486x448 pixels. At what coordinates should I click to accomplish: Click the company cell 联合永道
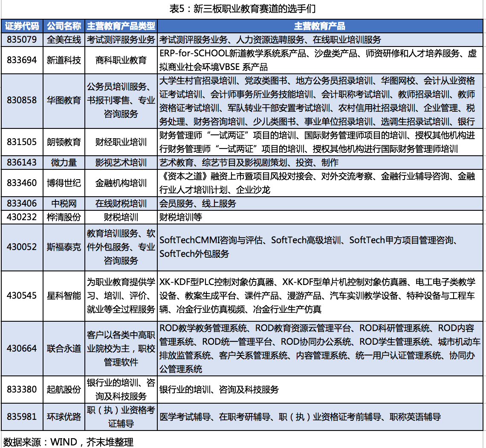point(64,349)
